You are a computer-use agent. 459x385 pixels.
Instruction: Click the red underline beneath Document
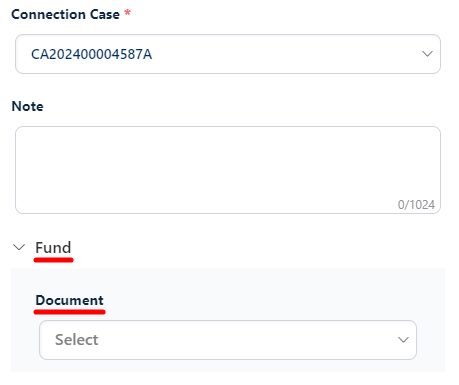[x=69, y=312]
